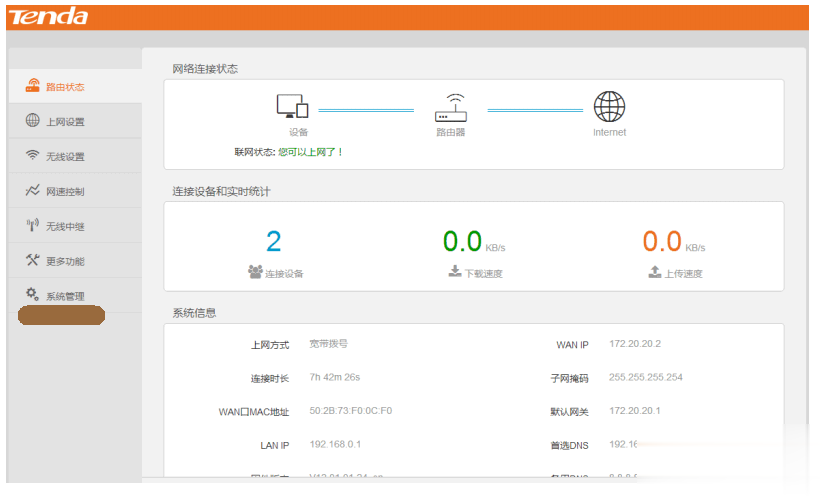The height and width of the screenshot is (498, 827).
Task: Click the 宽带拨号 connection type value
Action: coord(329,343)
